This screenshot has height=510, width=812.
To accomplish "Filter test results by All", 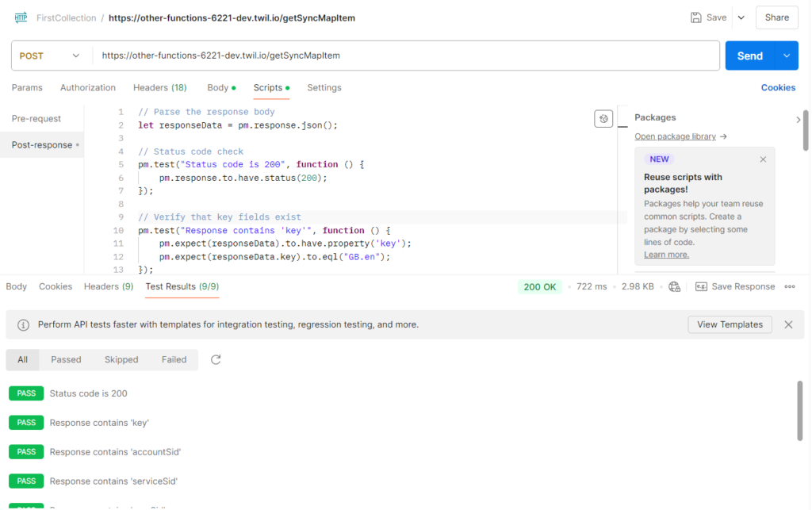I will [22, 360].
